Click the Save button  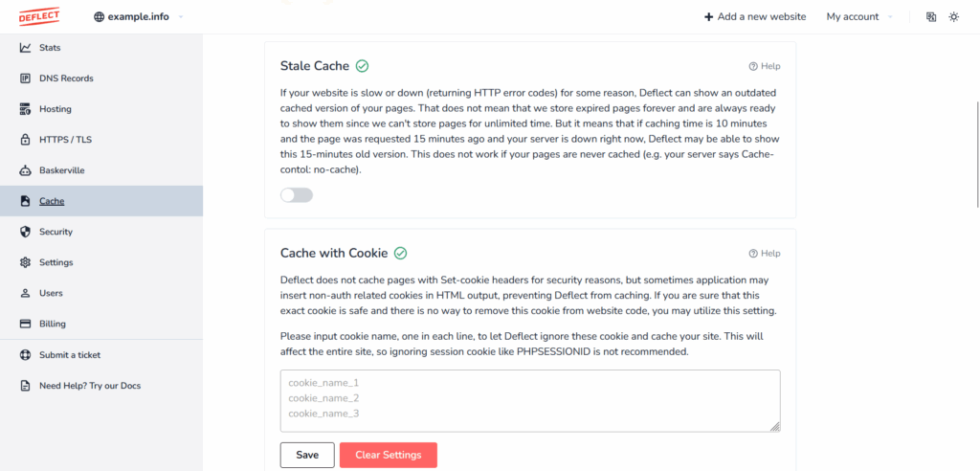click(307, 455)
